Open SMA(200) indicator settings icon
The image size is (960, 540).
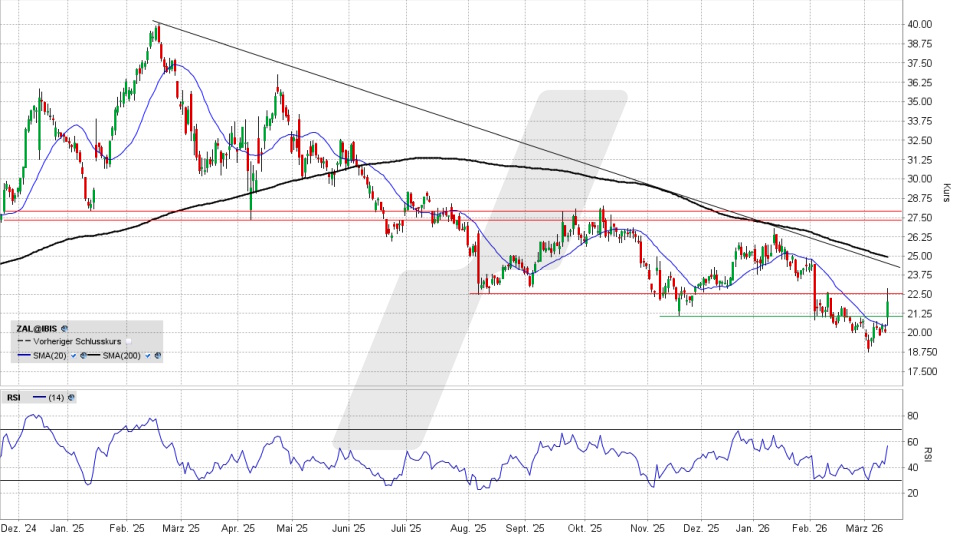tap(158, 355)
